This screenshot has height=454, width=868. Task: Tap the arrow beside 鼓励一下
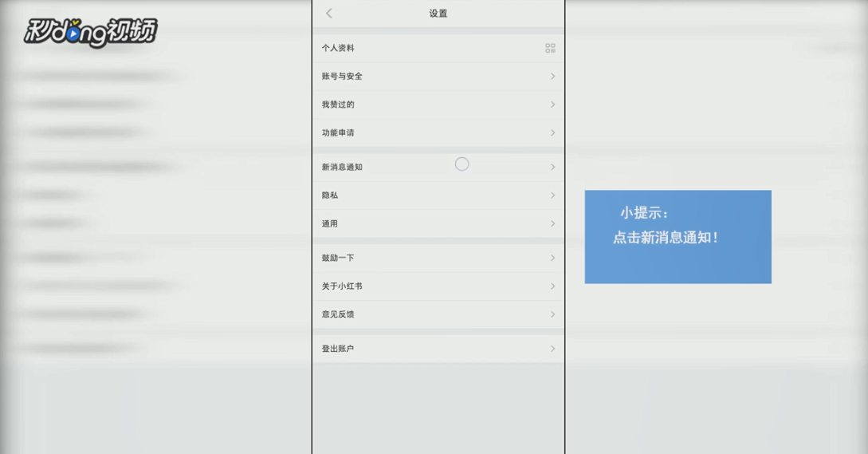[x=552, y=258]
